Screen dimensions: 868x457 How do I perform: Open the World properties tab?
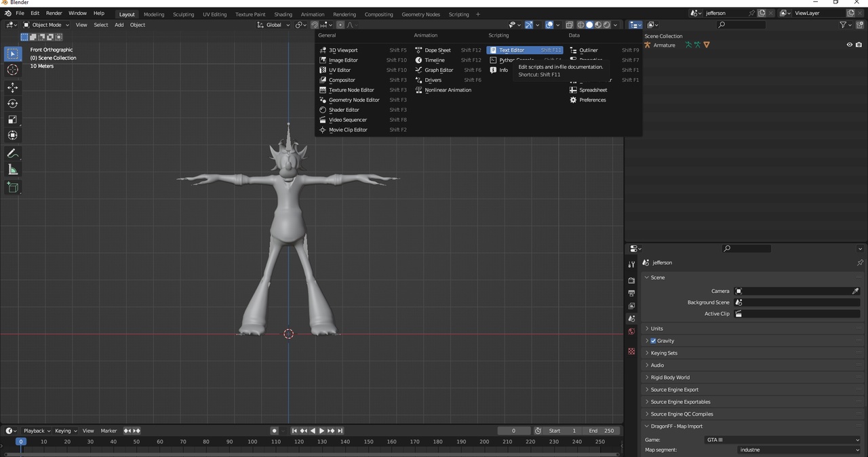click(x=631, y=332)
